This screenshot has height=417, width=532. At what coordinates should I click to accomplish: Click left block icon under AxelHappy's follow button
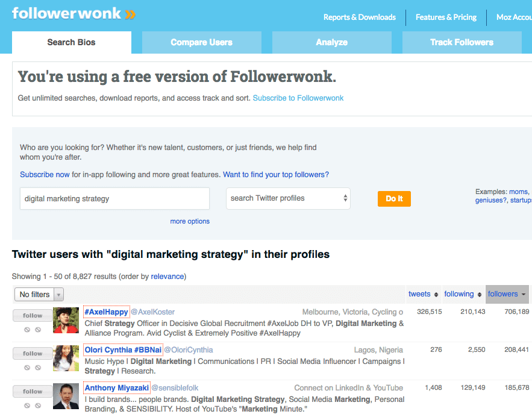(27, 330)
